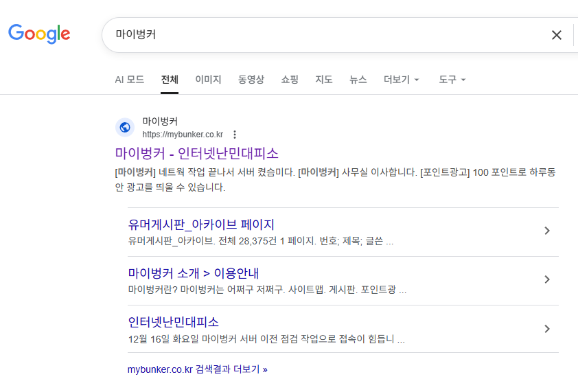578x392 pixels.
Task: Go to the 동영상 tab
Action: pyautogui.click(x=251, y=80)
